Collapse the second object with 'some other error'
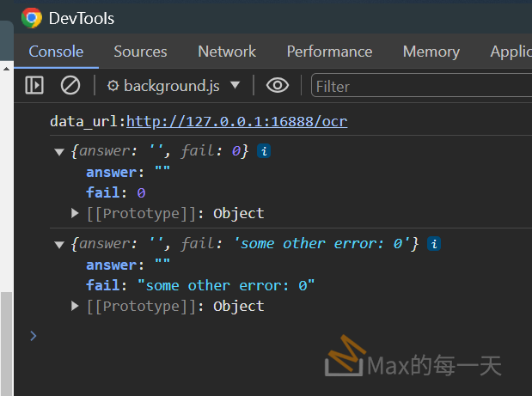 59,245
